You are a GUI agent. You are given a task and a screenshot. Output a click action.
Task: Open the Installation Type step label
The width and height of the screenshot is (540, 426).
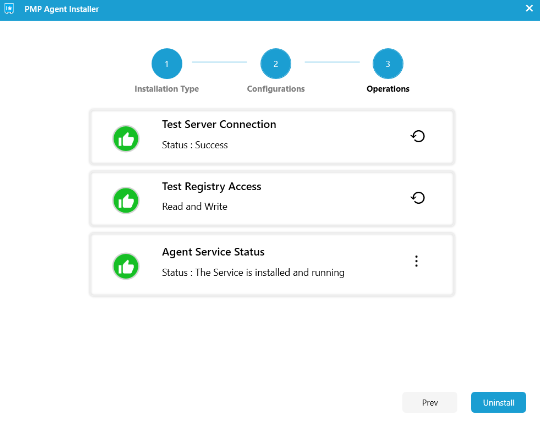click(x=167, y=89)
